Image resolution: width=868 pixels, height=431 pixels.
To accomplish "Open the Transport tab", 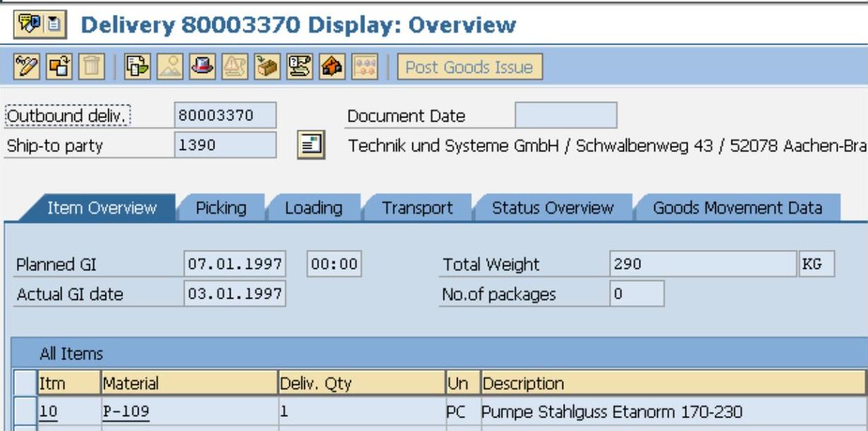I will (x=417, y=208).
